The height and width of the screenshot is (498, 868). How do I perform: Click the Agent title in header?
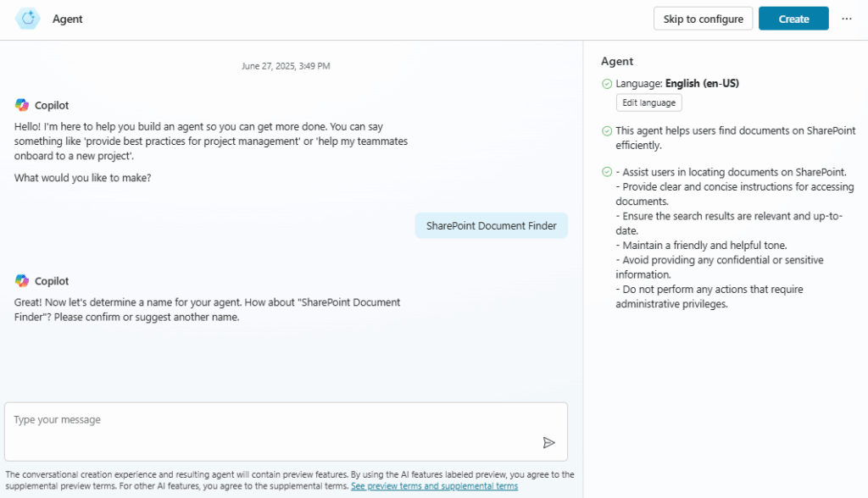pyautogui.click(x=68, y=19)
